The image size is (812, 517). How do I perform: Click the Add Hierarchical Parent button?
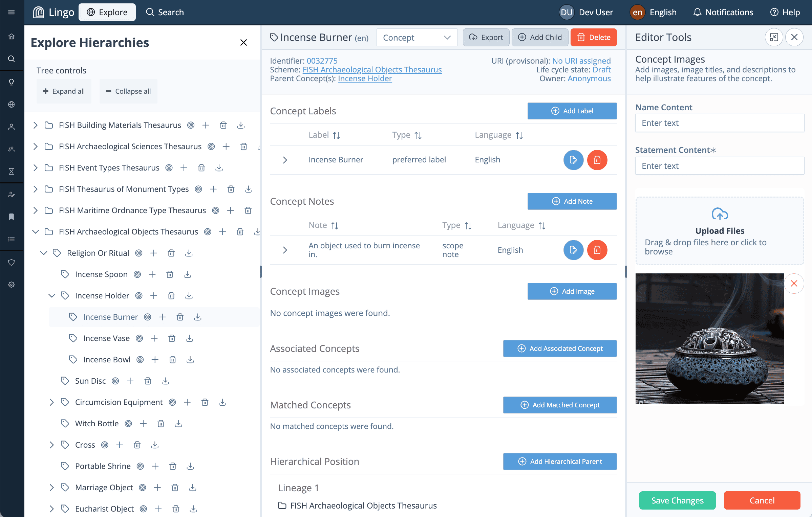pos(560,462)
